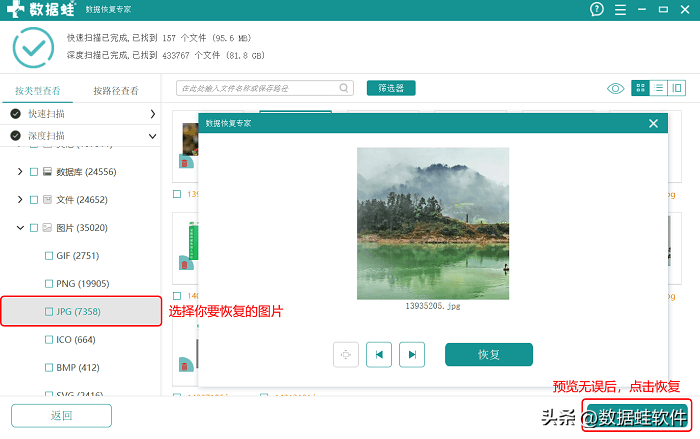Viewport: 700px width, 439px height.
Task: Switch to detail pane view
Action: [x=677, y=88]
